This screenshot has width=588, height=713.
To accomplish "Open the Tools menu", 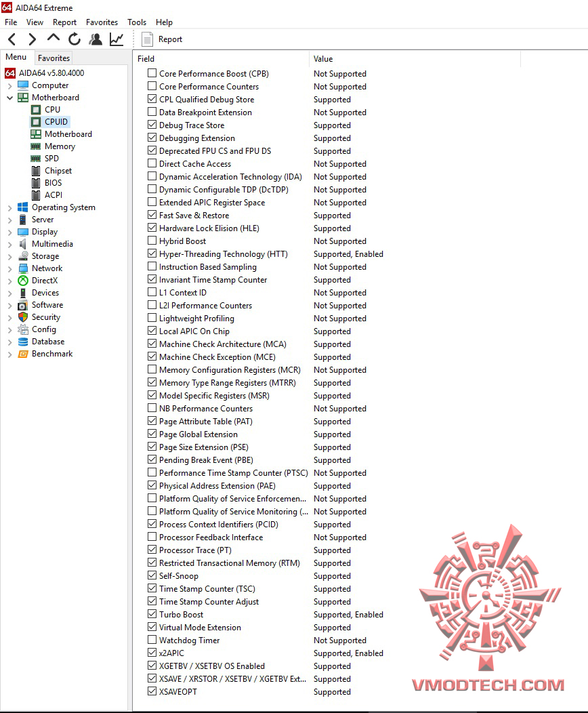I will [x=137, y=22].
